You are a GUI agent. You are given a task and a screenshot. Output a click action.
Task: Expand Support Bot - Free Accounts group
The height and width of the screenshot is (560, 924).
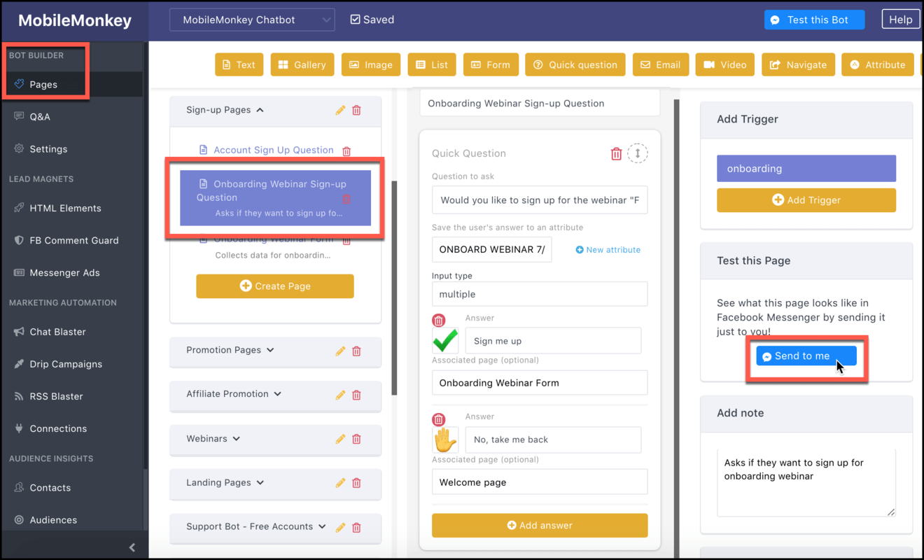[x=322, y=526]
